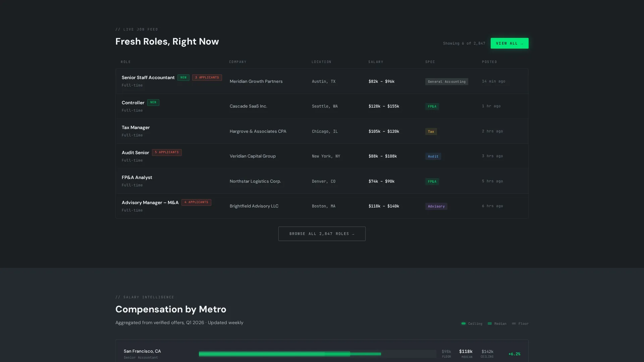Click the $88k – $108k salary
This screenshot has height=362, width=644.
click(382, 156)
